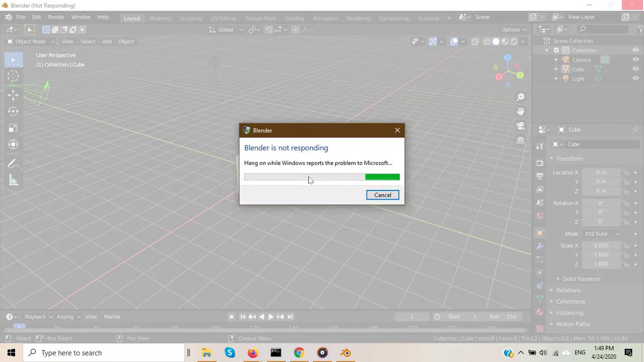Toggle auto keying record button
The image size is (644, 362).
(x=231, y=317)
